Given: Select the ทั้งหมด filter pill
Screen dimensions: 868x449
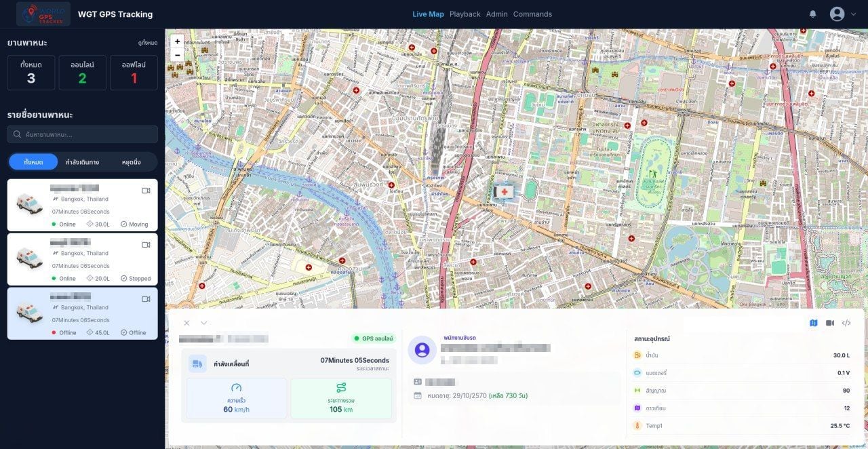Looking at the screenshot, I should [33, 162].
